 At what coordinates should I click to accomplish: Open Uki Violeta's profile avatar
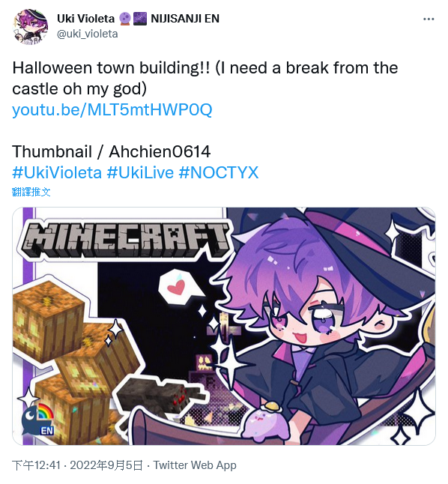tap(31, 26)
